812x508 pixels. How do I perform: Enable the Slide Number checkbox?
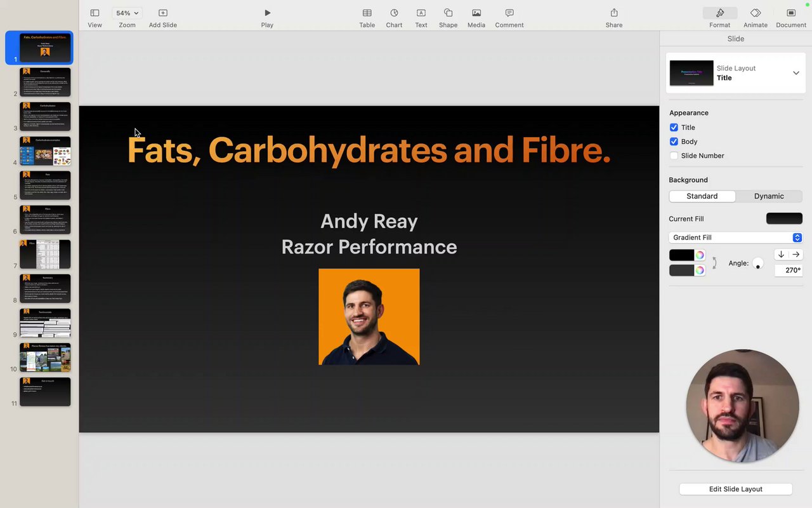click(674, 156)
